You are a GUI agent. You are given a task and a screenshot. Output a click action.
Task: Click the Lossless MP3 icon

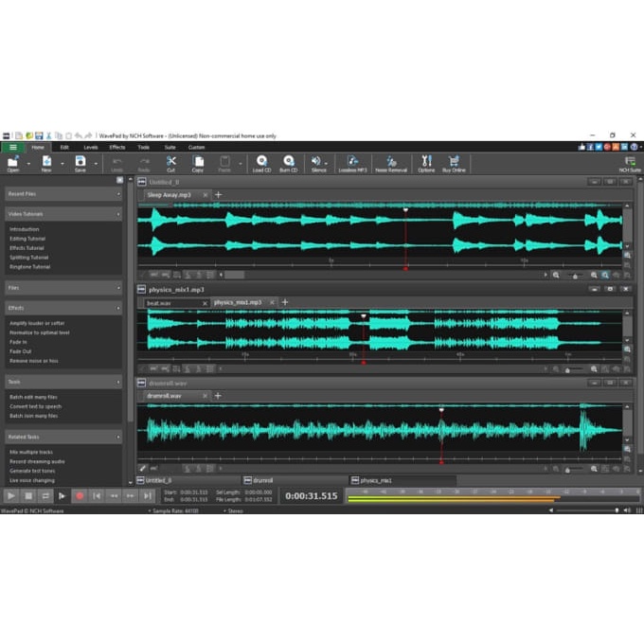(355, 162)
